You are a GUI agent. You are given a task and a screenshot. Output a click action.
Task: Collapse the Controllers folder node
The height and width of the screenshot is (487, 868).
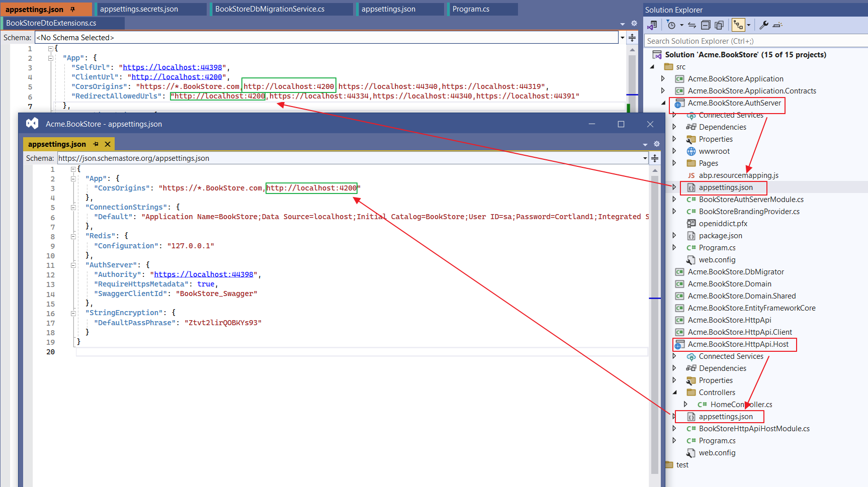click(675, 393)
